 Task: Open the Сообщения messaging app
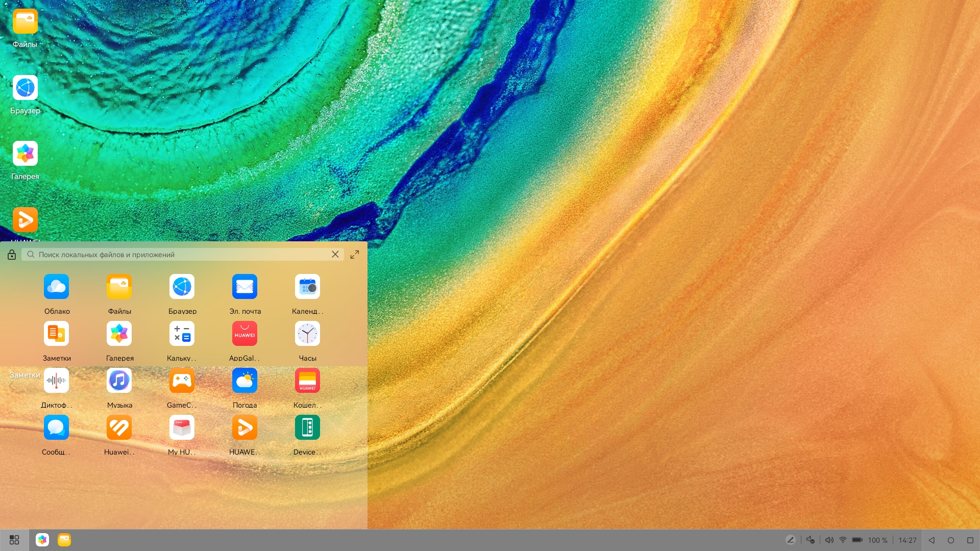(x=56, y=428)
